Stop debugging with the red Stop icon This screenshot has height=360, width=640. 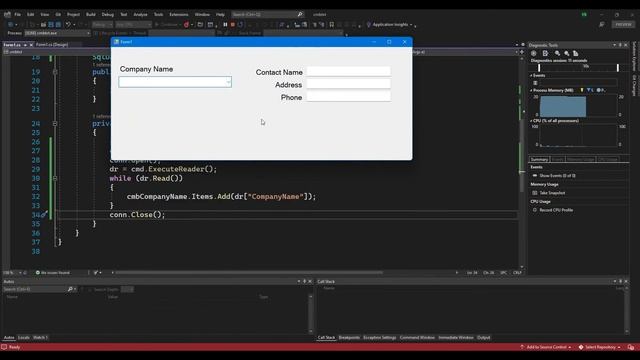pyautogui.click(x=233, y=24)
